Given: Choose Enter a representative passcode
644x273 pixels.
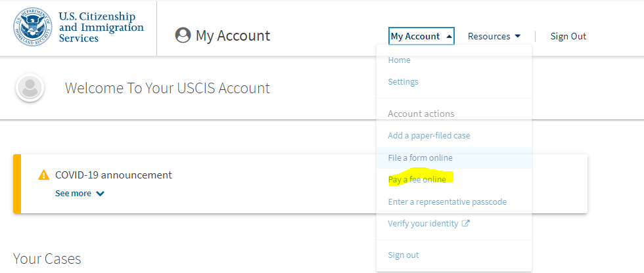Looking at the screenshot, I should click(448, 201).
